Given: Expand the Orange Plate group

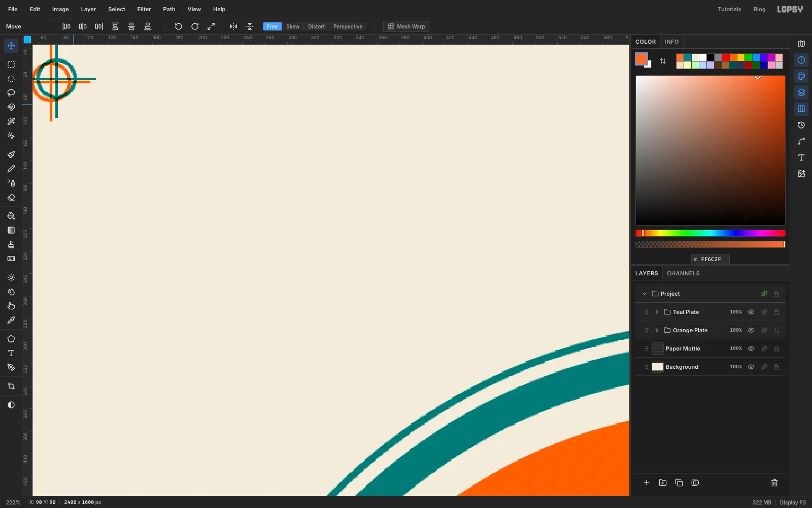Looking at the screenshot, I should [657, 330].
